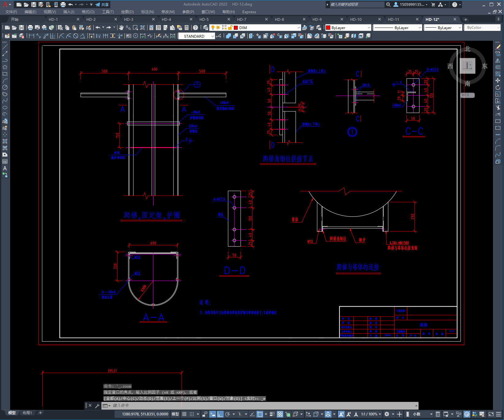Click the Diameter dimension tool icon

pos(76,36)
